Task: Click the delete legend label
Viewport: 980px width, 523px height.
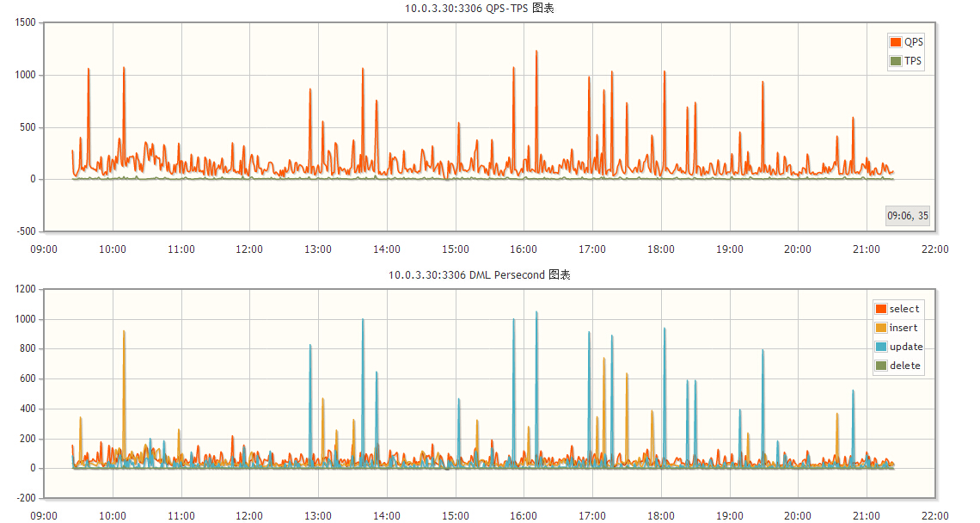Action: point(905,366)
